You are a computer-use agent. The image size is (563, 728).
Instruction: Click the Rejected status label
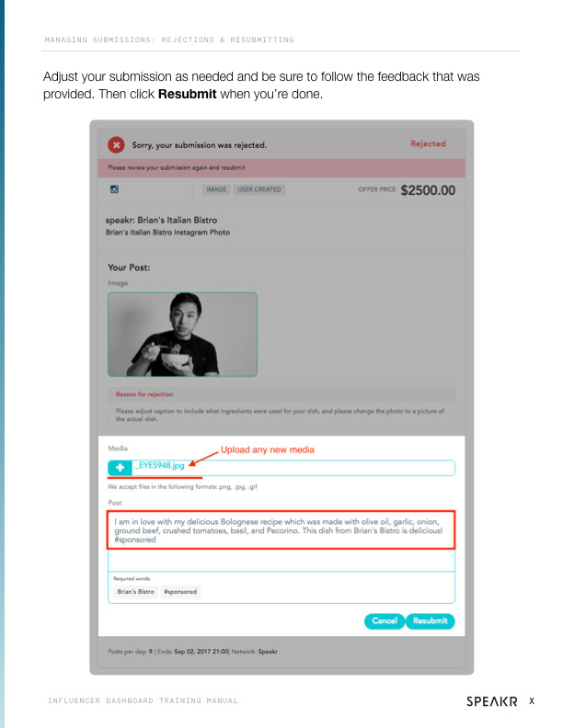pos(428,143)
